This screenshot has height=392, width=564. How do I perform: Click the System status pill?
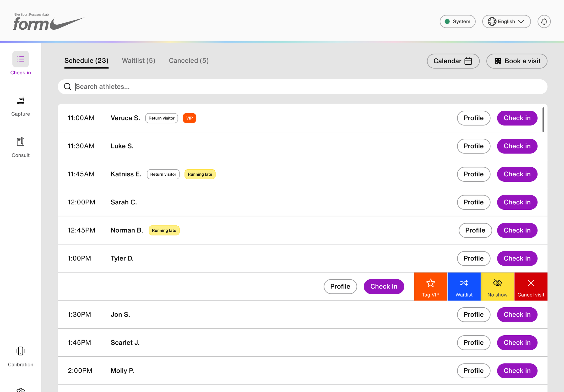(x=457, y=22)
